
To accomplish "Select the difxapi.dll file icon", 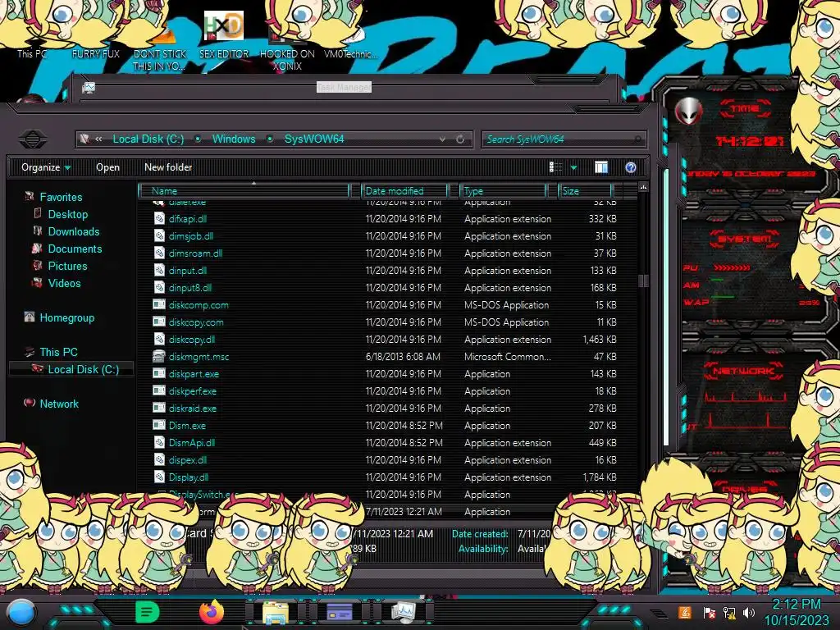I will point(159,218).
